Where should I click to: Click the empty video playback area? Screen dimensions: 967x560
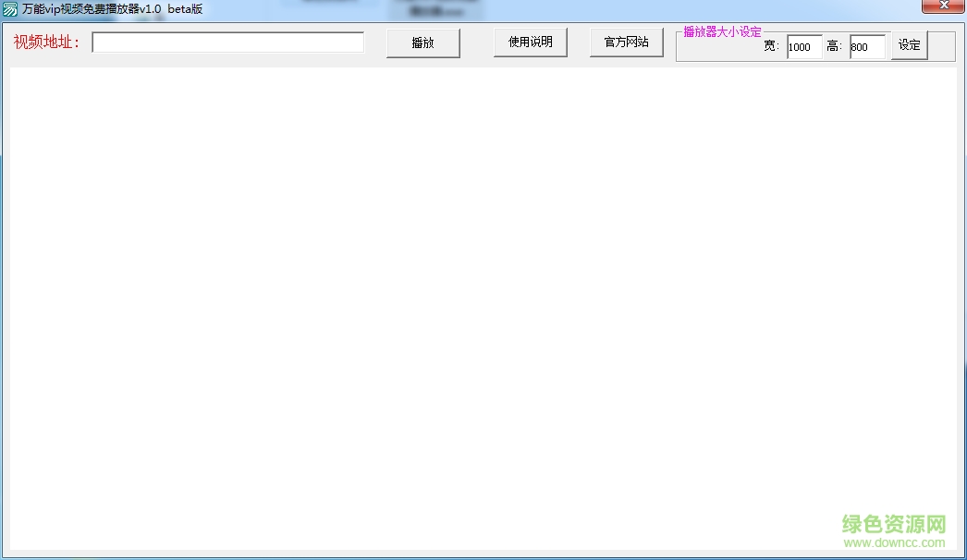point(481,305)
